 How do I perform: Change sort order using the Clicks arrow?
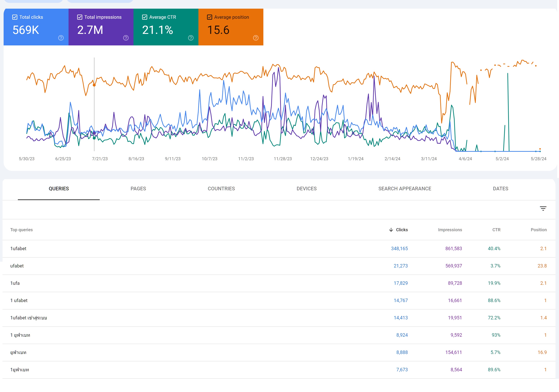pos(391,230)
